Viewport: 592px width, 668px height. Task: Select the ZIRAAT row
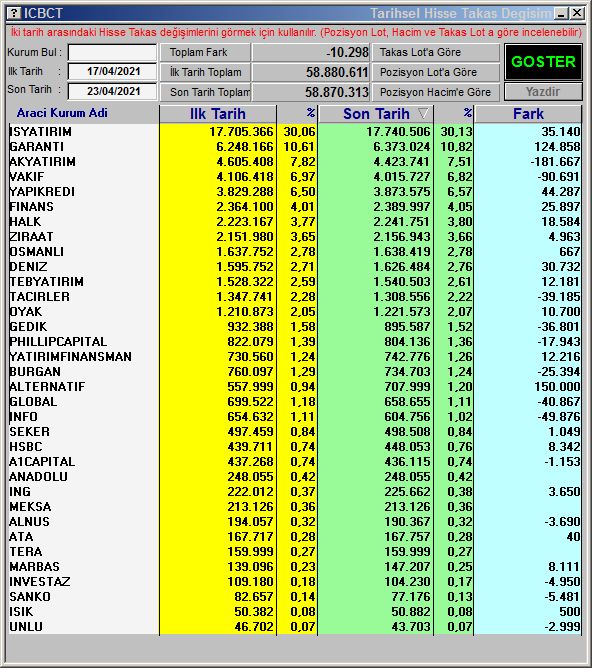pos(295,236)
